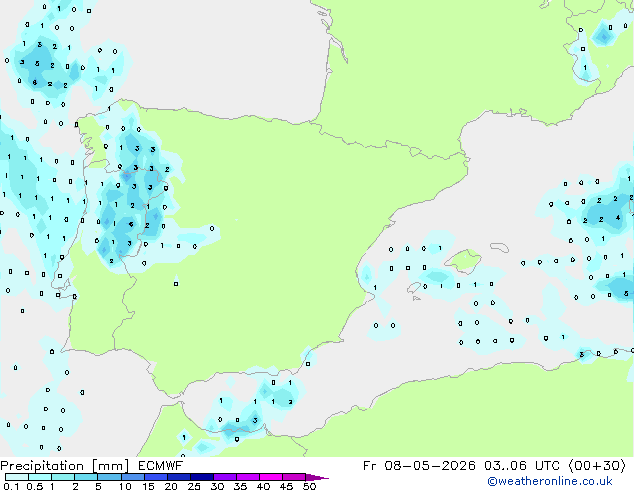Click the 30–35 mm purple legend band

click(x=224, y=477)
